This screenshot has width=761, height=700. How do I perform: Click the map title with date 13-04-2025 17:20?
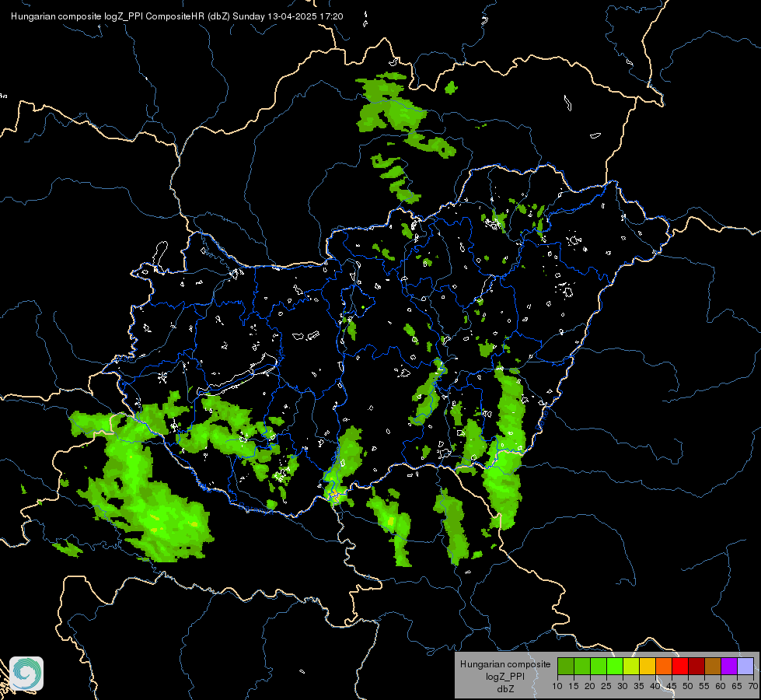pyautogui.click(x=177, y=16)
